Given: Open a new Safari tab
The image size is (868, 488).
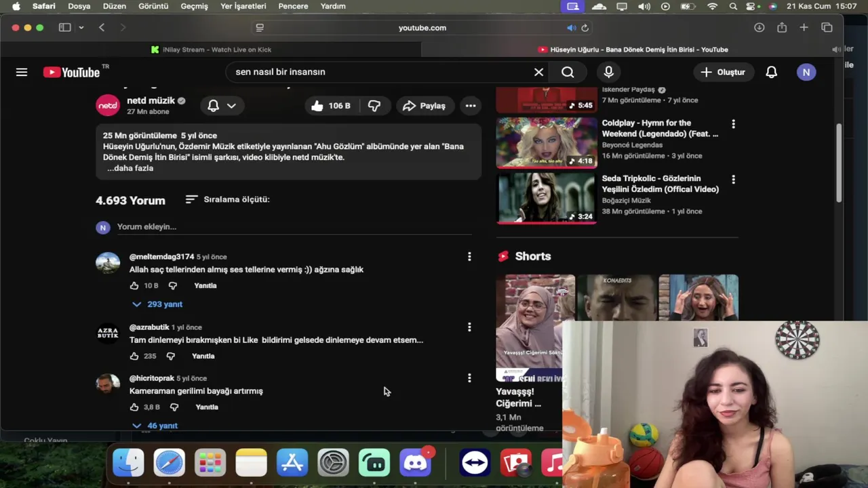Looking at the screenshot, I should 804,28.
